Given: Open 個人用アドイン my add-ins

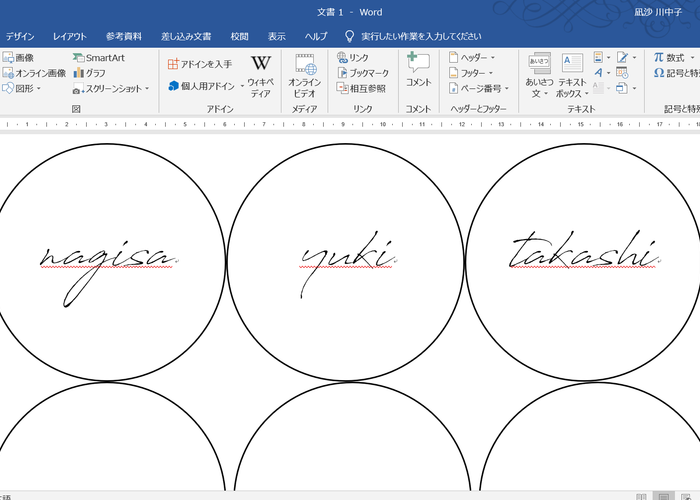Looking at the screenshot, I should (x=202, y=86).
